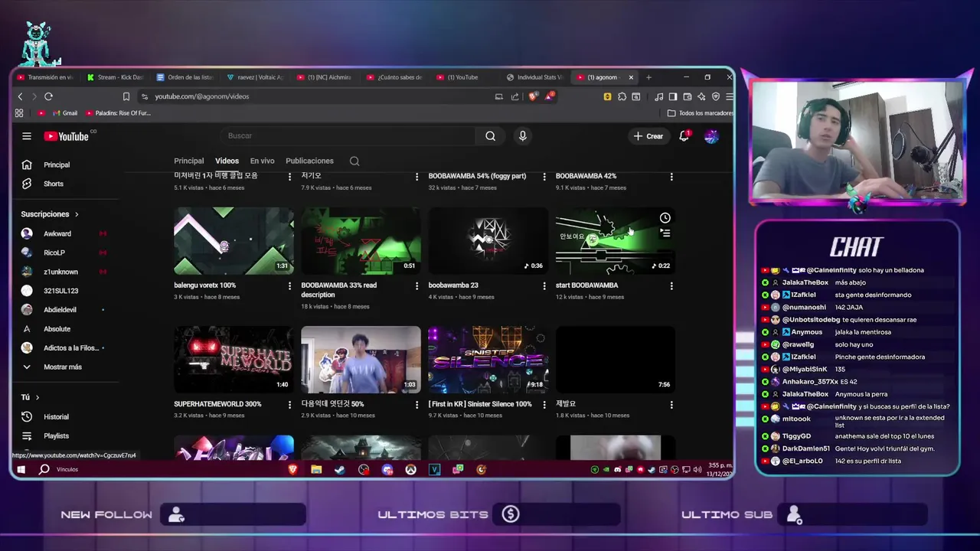Open Brave Rewards triangle icon
This screenshot has width=980, height=551.
point(549,96)
